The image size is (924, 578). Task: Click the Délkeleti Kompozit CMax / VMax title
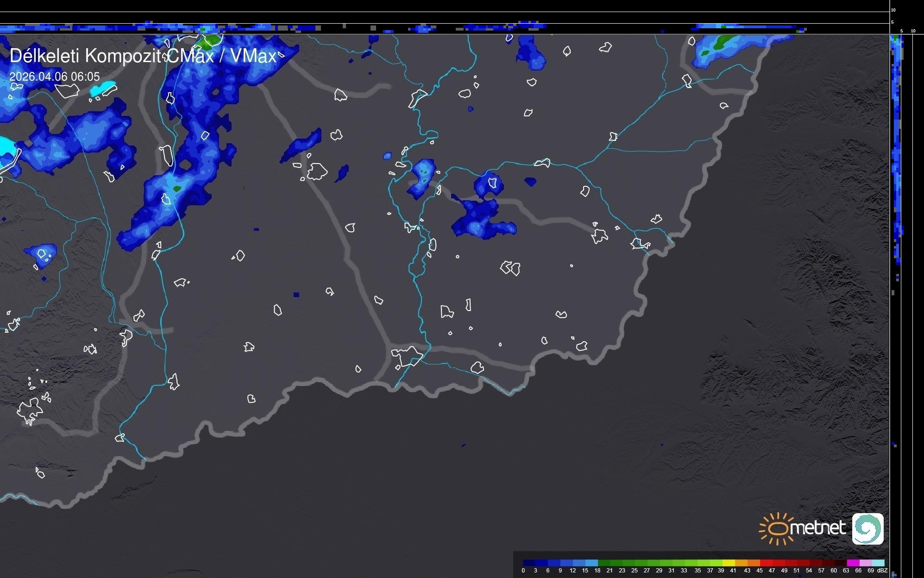143,56
